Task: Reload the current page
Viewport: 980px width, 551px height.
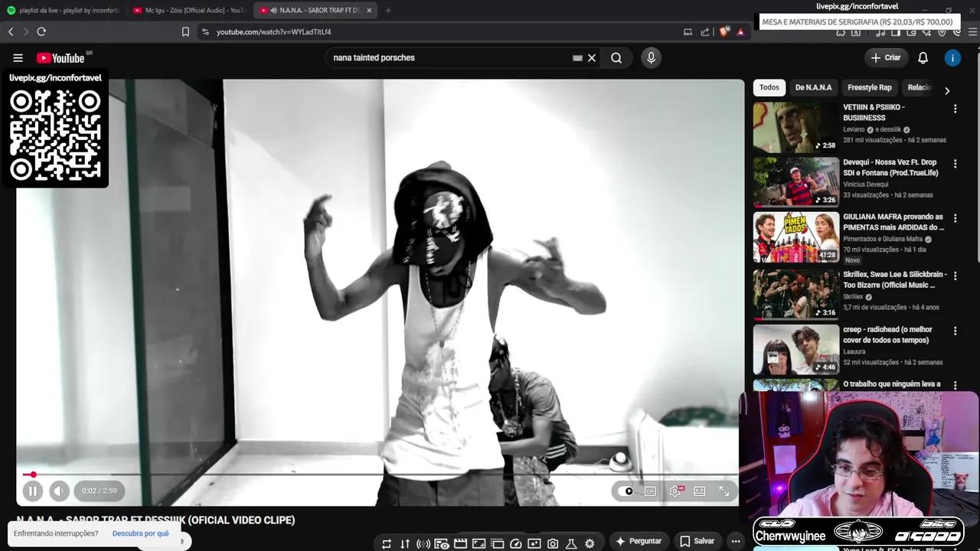Action: click(x=41, y=31)
